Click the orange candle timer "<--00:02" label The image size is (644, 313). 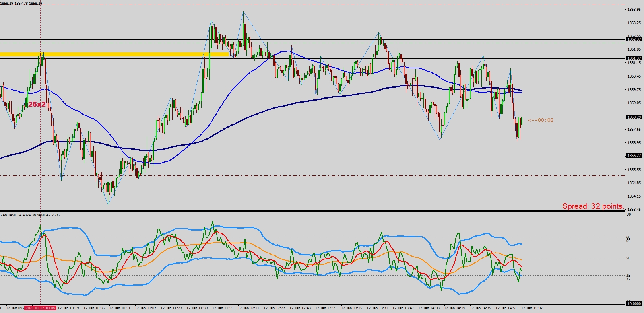(x=541, y=120)
